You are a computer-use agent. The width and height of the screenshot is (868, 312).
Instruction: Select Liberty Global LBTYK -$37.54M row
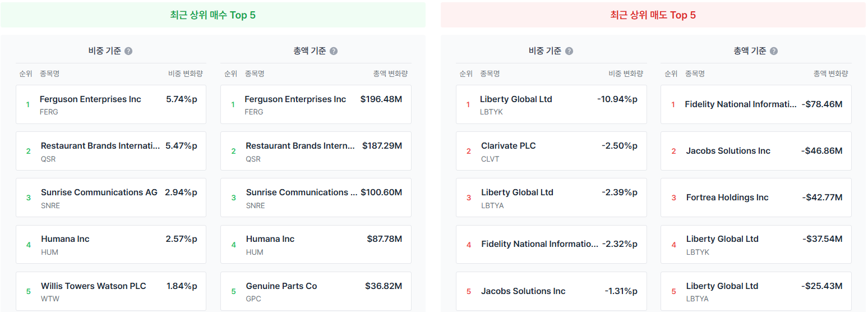756,245
